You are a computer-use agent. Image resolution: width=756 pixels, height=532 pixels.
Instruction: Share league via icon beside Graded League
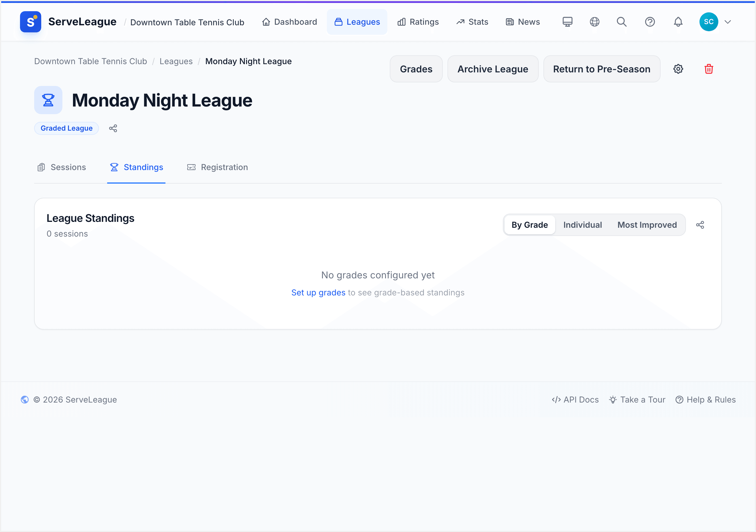(x=113, y=128)
